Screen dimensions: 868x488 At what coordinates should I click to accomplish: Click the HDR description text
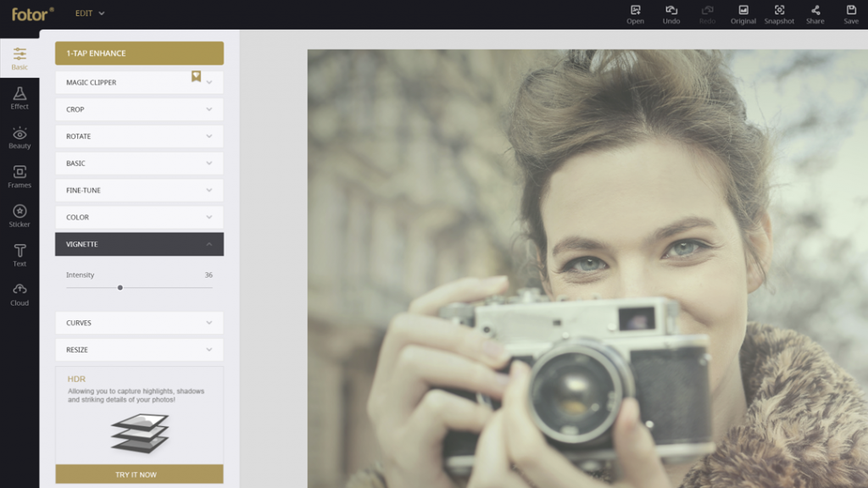[x=136, y=395]
